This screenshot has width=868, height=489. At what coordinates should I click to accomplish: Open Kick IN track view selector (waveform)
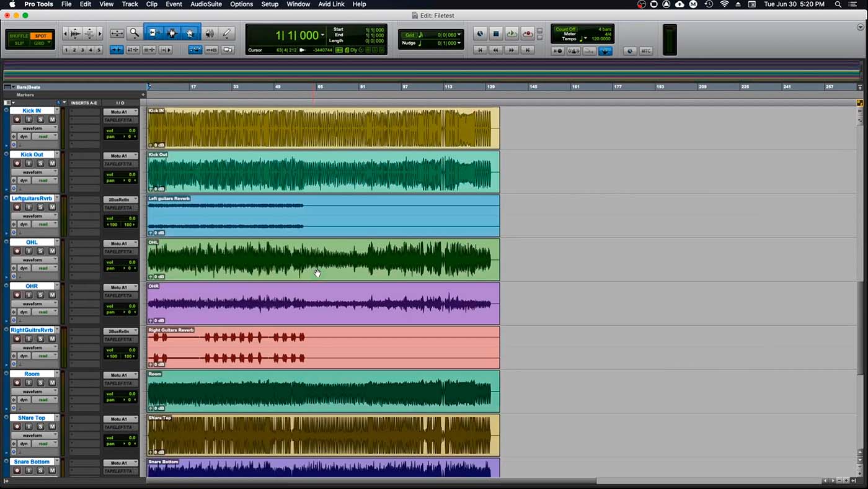35,128
